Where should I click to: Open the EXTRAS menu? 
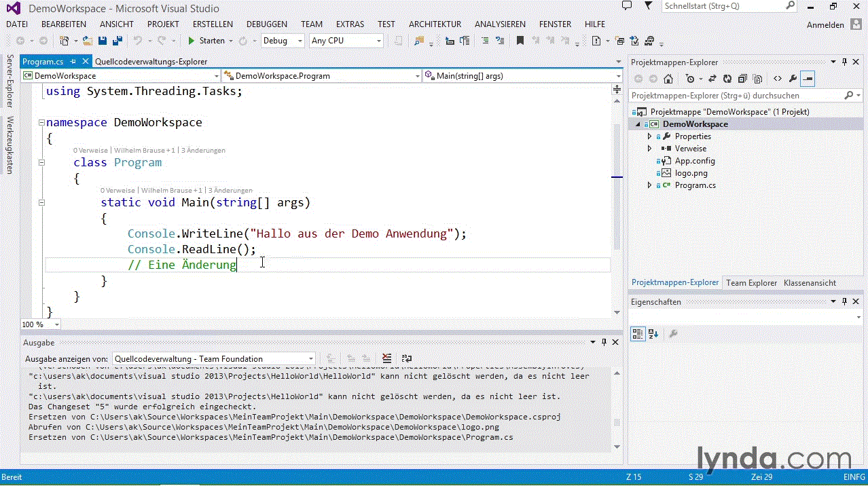[350, 24]
